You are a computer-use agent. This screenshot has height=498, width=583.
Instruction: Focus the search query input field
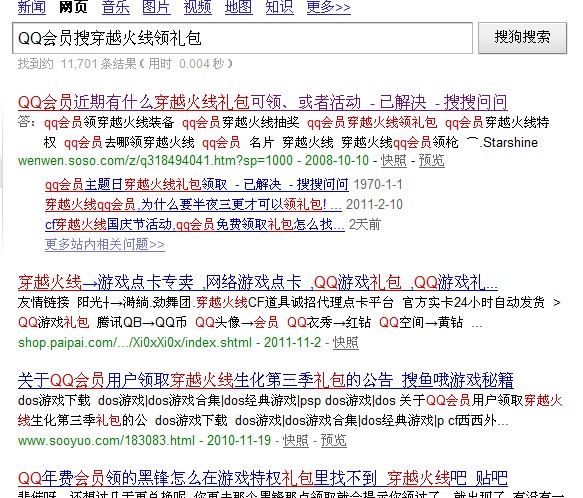point(242,38)
